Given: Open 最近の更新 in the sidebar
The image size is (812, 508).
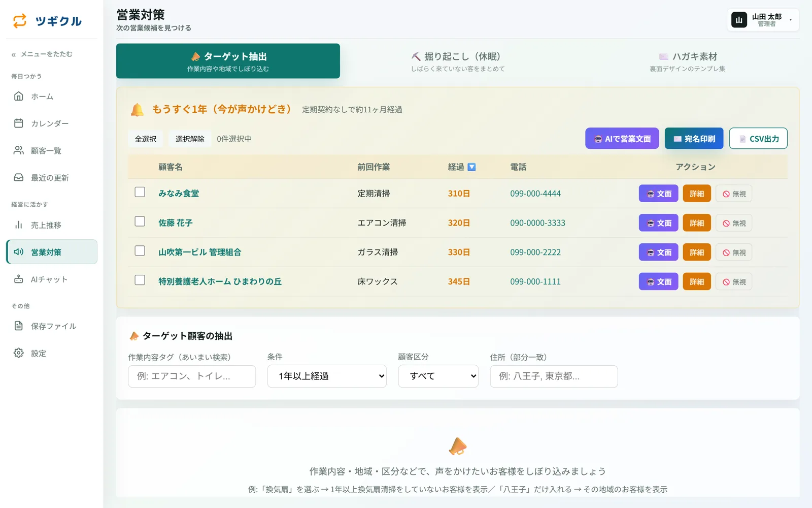Looking at the screenshot, I should 51,177.
